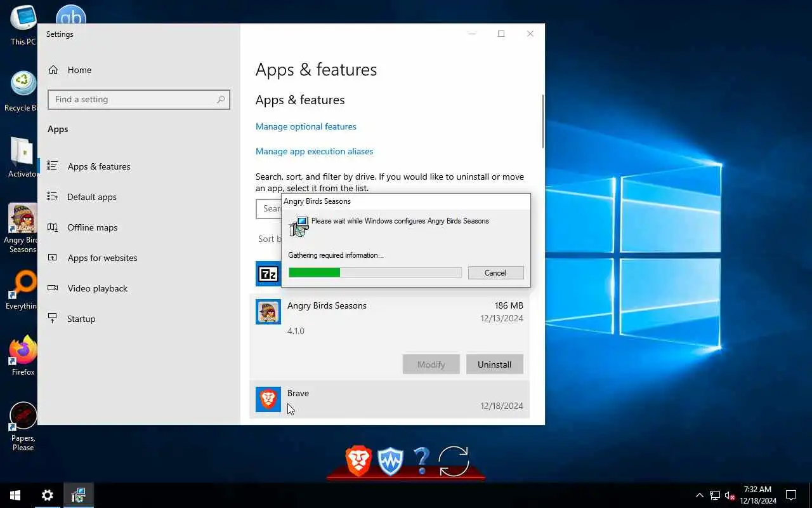
Task: Open the This PC desktop icon
Action: tap(22, 25)
